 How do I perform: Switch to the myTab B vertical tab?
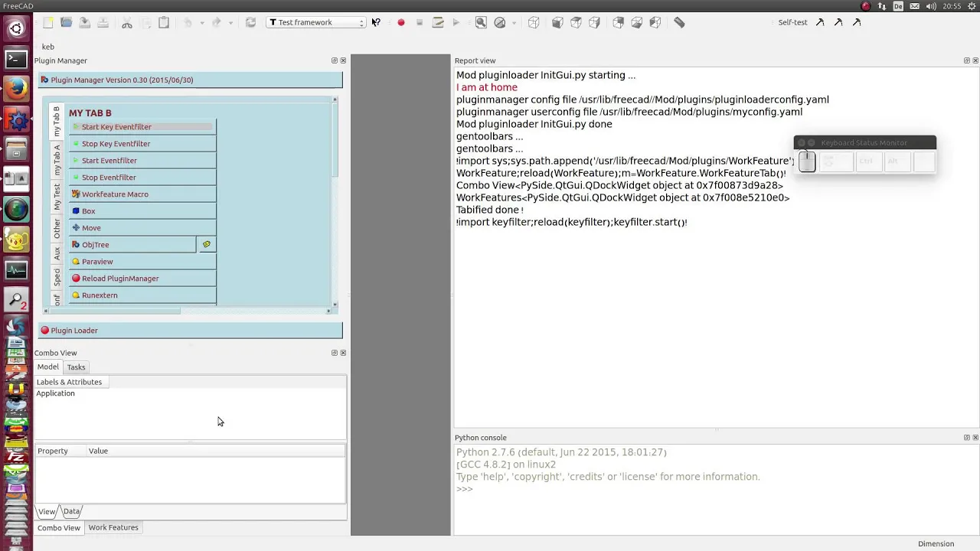pos(56,122)
